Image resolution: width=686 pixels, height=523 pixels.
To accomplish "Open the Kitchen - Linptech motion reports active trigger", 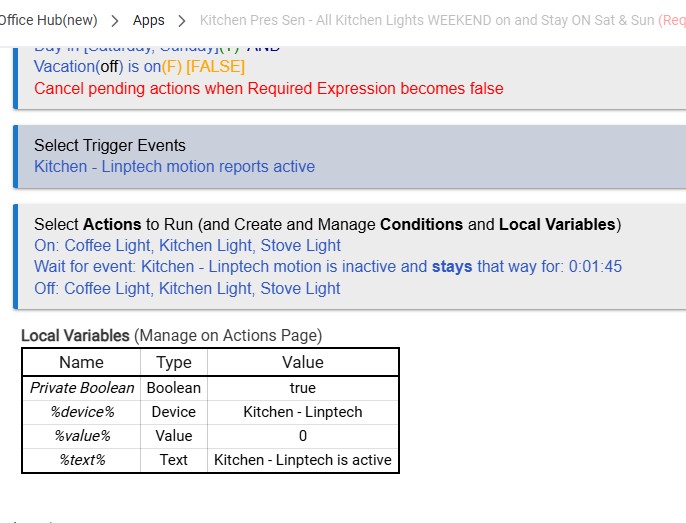I will tap(174, 166).
